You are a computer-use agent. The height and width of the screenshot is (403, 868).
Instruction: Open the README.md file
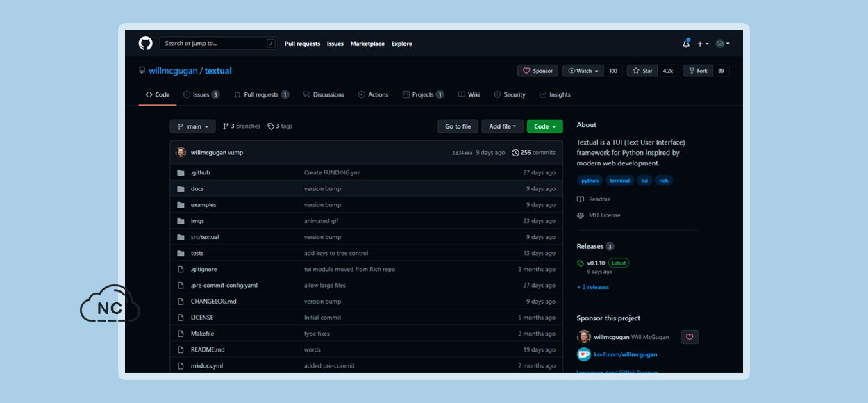tap(208, 349)
